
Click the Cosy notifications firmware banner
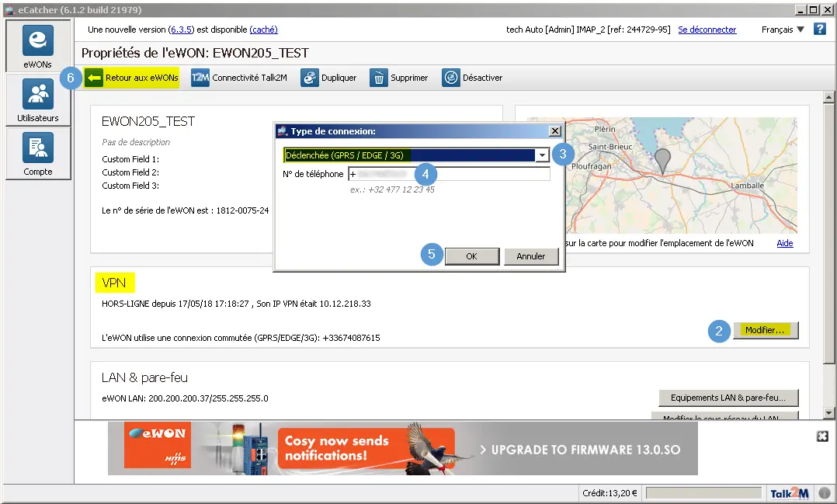pyautogui.click(x=402, y=449)
